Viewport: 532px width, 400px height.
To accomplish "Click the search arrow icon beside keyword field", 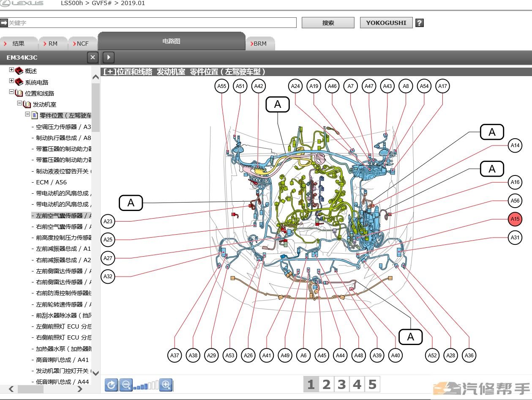I will coord(4,23).
